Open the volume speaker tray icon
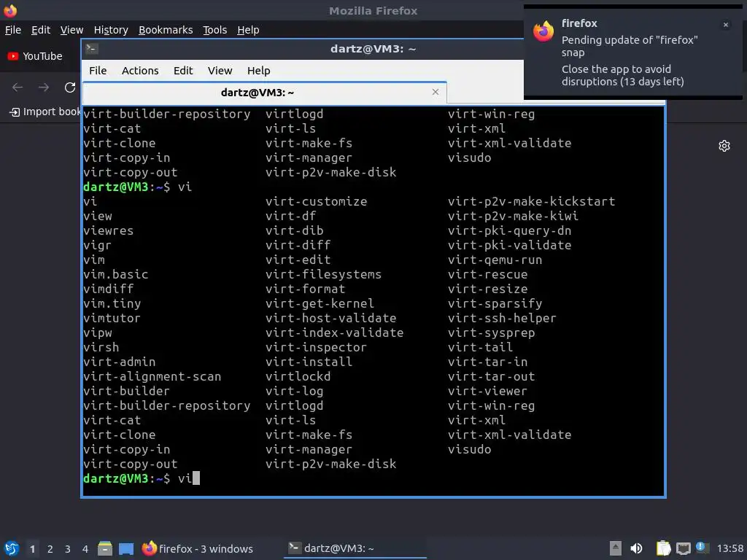The height and width of the screenshot is (560, 747). 636,548
